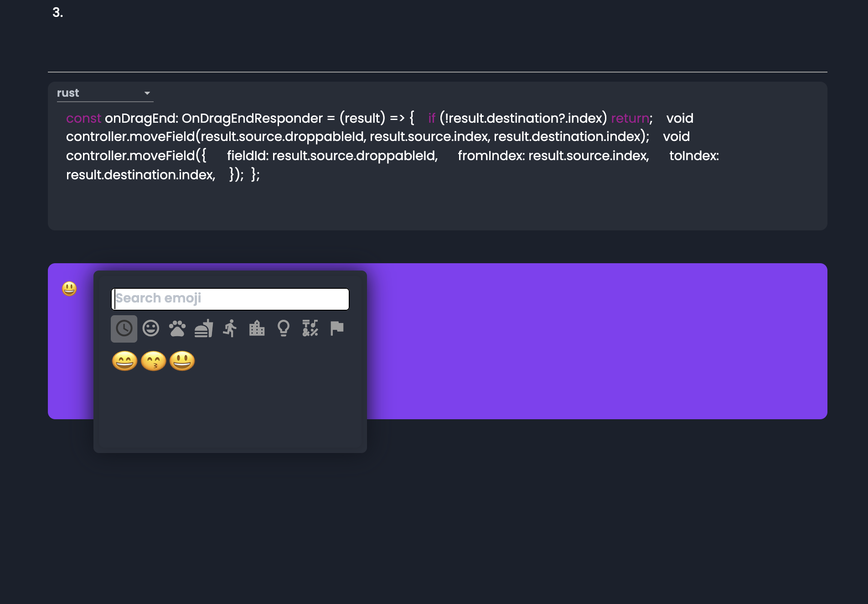Pick the smiley open-mouth emoji in picker
Image resolution: width=868 pixels, height=604 pixels.
pos(182,361)
